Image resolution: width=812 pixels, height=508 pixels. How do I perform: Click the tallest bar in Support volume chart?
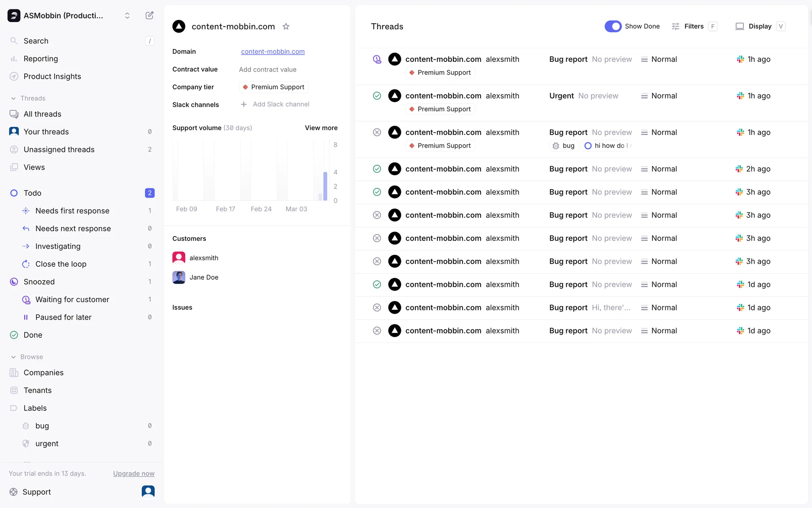click(325, 186)
